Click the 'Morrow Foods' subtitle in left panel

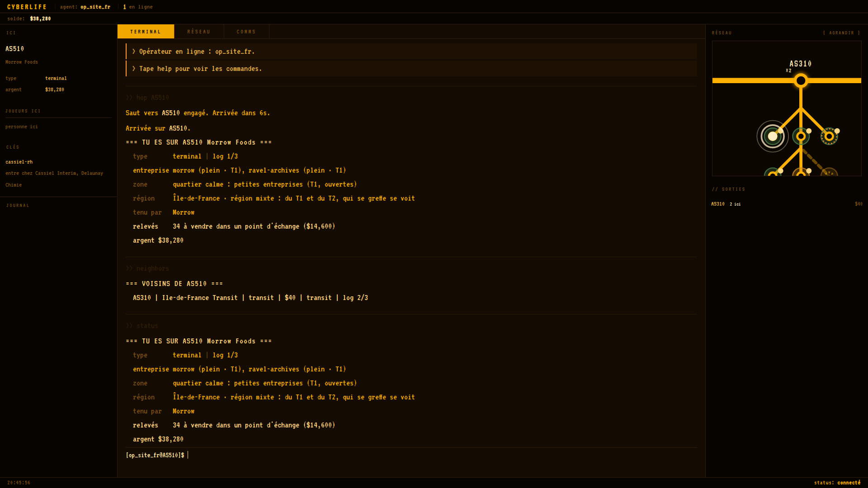click(22, 62)
